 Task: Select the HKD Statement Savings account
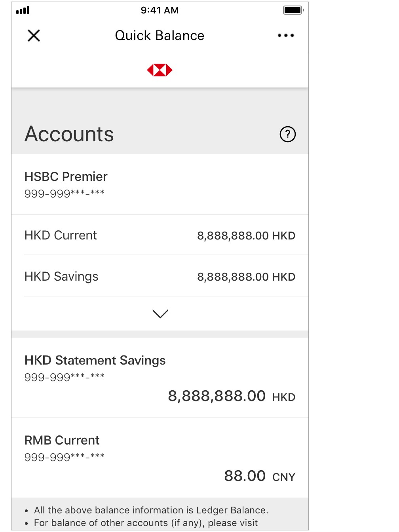tap(160, 378)
